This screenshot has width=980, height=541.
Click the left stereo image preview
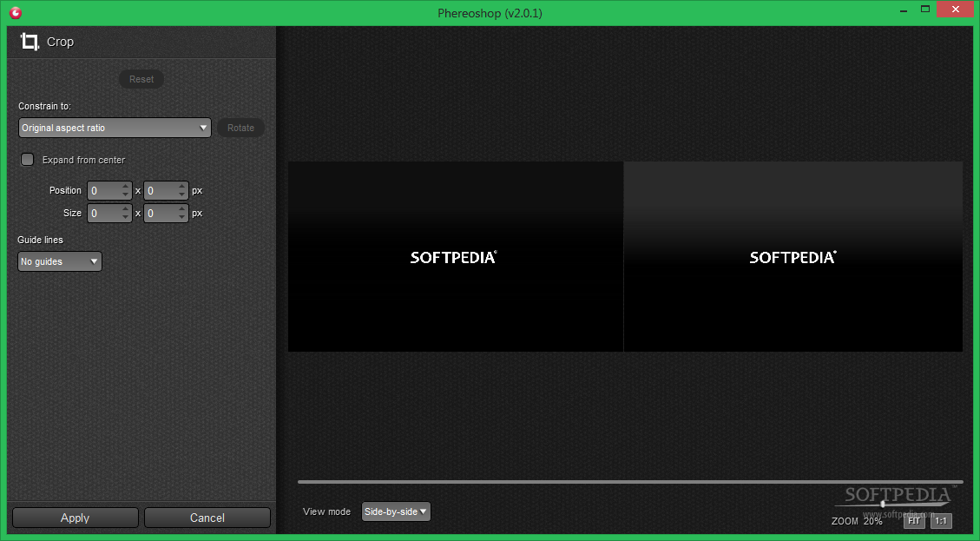pyautogui.click(x=456, y=256)
